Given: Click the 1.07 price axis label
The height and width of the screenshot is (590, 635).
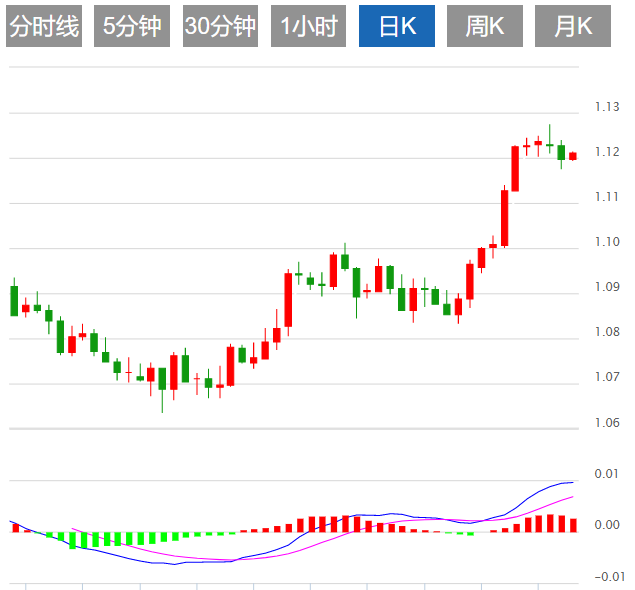Looking at the screenshot, I should pos(607,377).
